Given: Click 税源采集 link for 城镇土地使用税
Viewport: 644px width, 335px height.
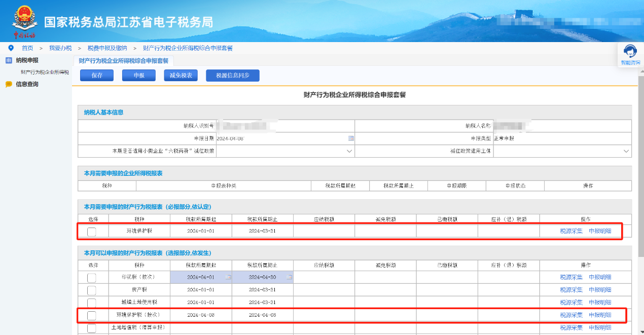Looking at the screenshot, I should [x=571, y=303].
